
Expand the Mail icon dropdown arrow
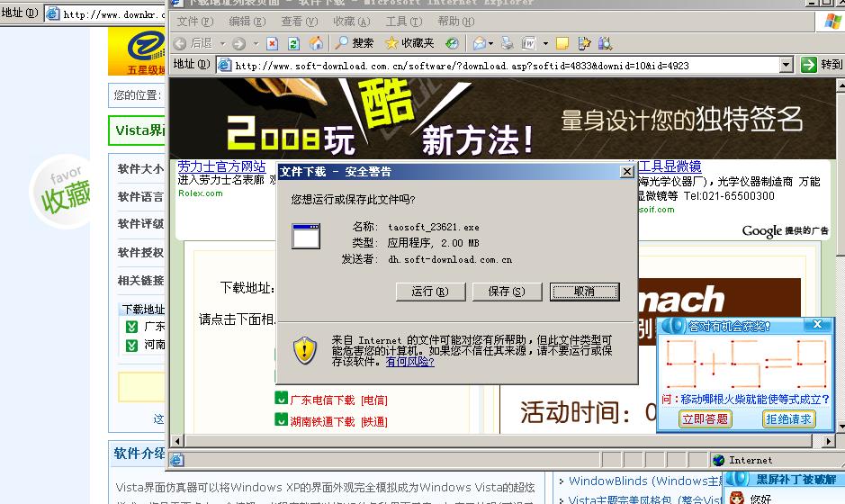pyautogui.click(x=490, y=43)
